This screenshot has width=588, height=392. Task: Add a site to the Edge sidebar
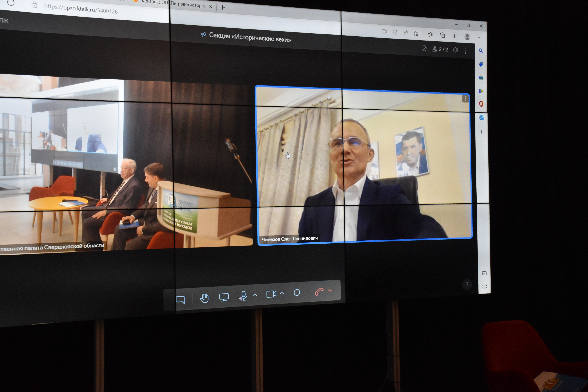coord(481,132)
